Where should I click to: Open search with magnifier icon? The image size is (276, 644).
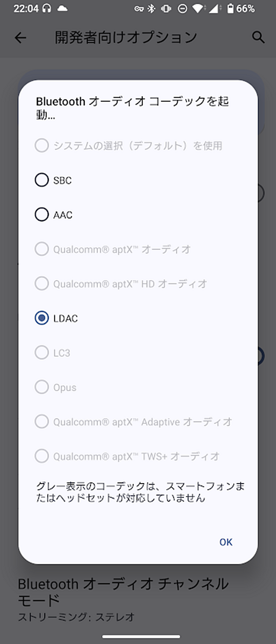(258, 38)
